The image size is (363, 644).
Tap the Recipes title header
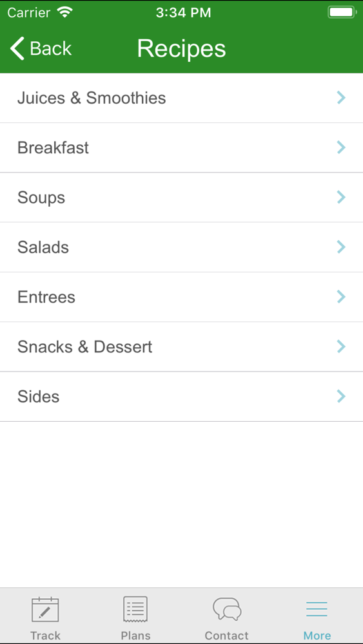coord(181,49)
